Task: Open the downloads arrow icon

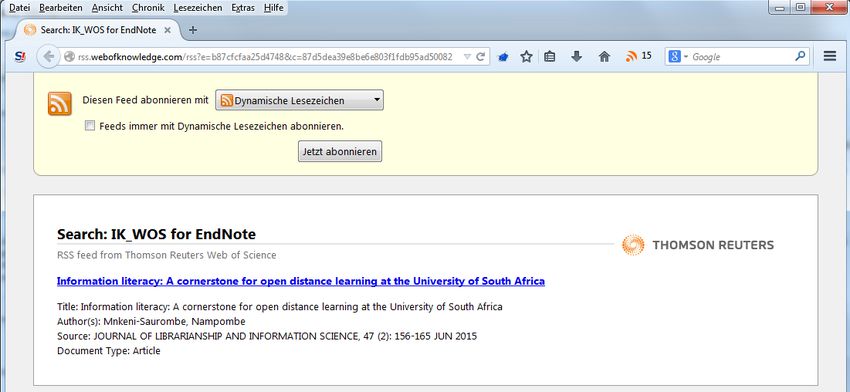Action: 577,56
